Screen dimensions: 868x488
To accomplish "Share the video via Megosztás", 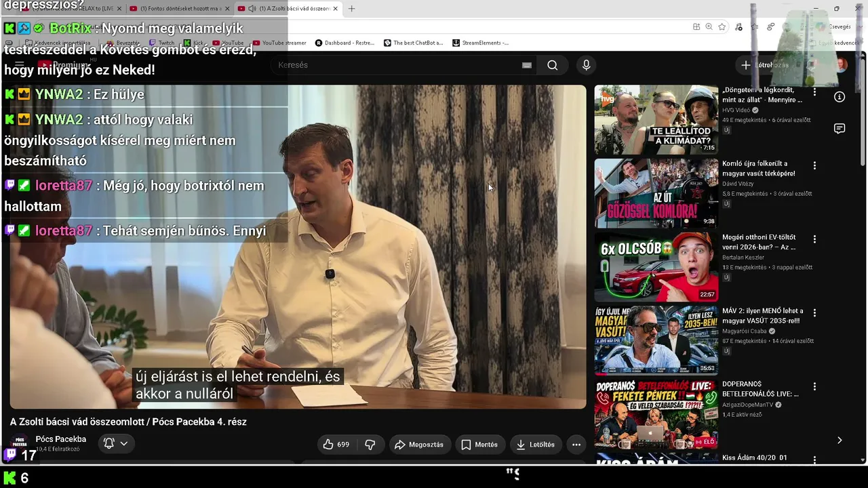I will [419, 445].
